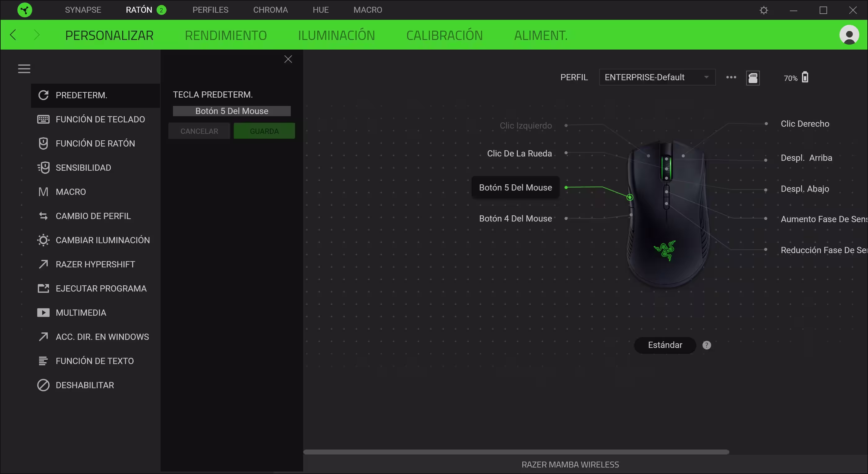Click the onboard memory storage icon

(x=753, y=78)
